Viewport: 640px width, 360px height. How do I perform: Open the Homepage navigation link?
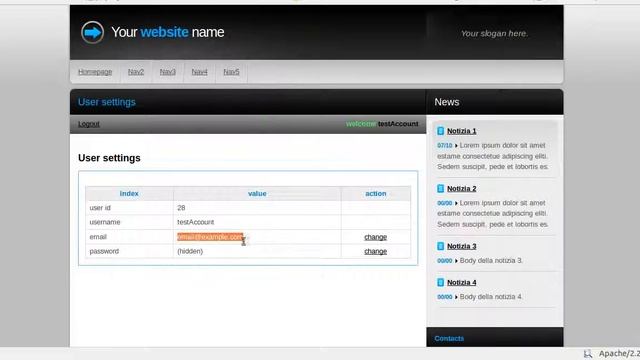pyautogui.click(x=95, y=72)
